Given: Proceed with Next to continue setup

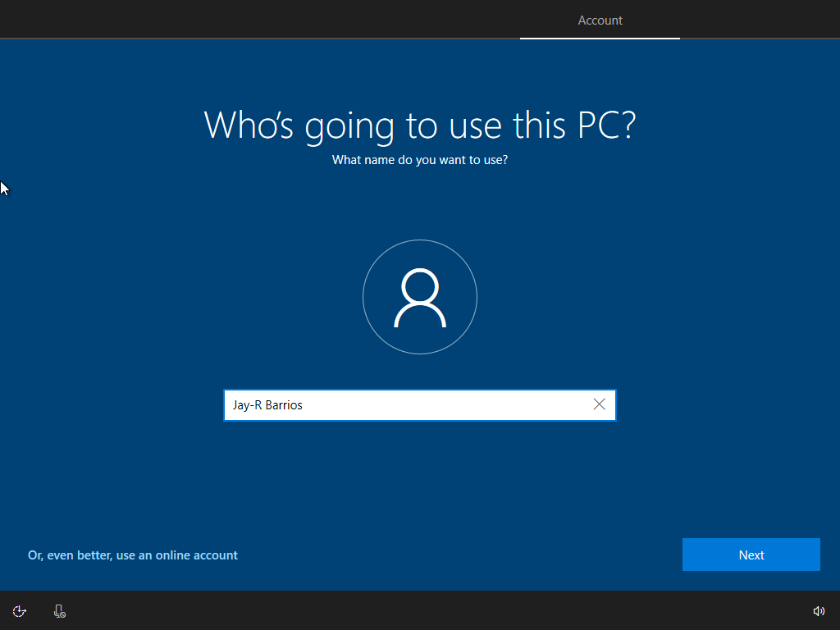Looking at the screenshot, I should click(x=751, y=555).
